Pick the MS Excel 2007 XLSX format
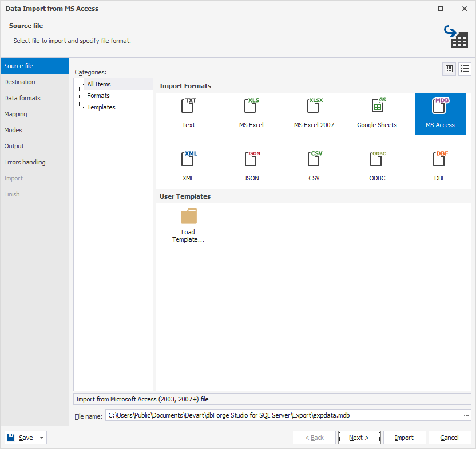 [314, 113]
